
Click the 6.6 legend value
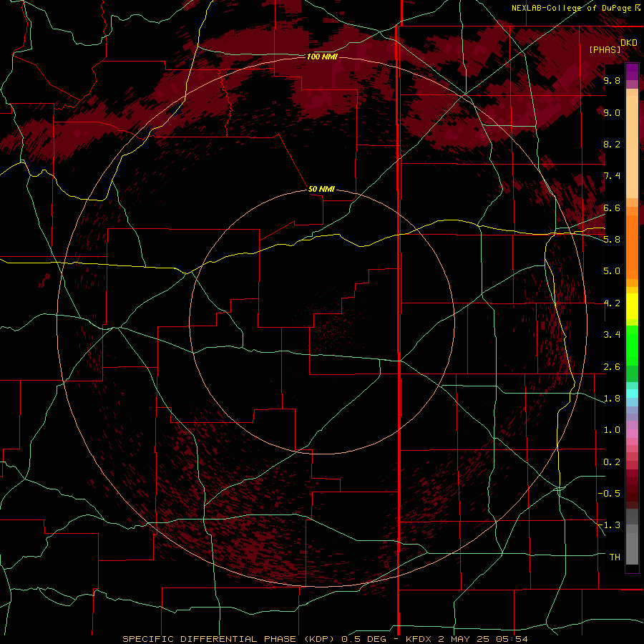pyautogui.click(x=612, y=208)
